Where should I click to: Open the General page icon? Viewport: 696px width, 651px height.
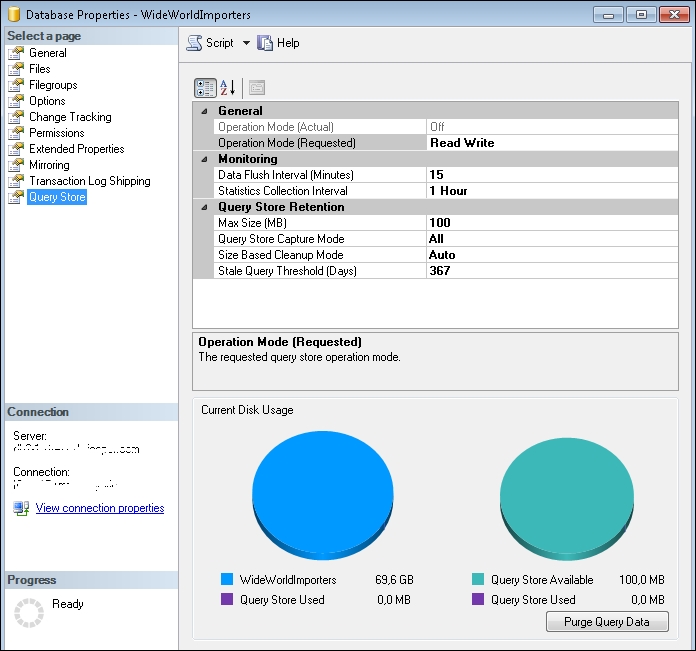coord(16,53)
